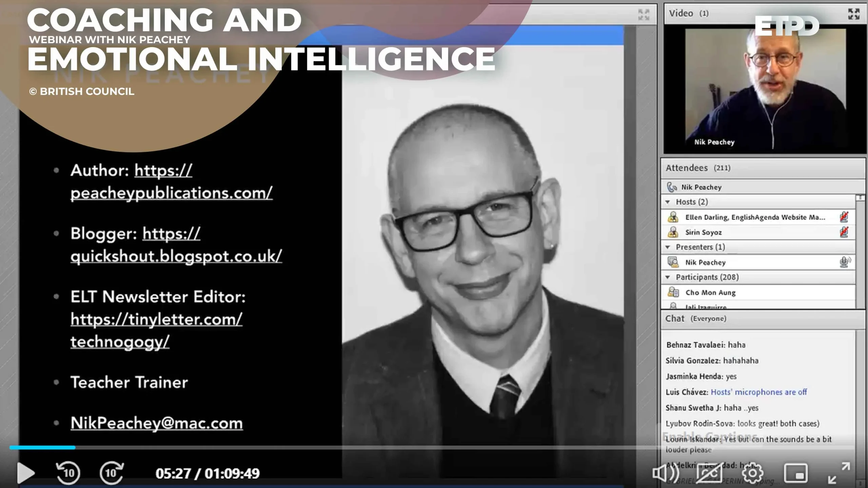Click Nik Peachey's active microphone icon
This screenshot has width=868, height=488.
(845, 262)
